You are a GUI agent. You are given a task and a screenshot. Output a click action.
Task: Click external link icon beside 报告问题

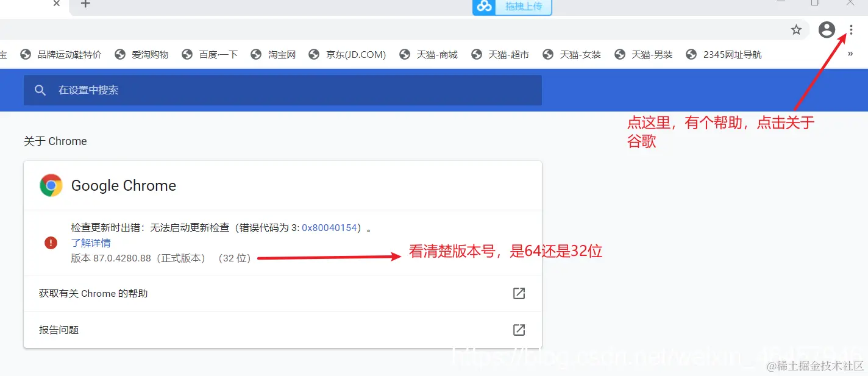coord(519,330)
